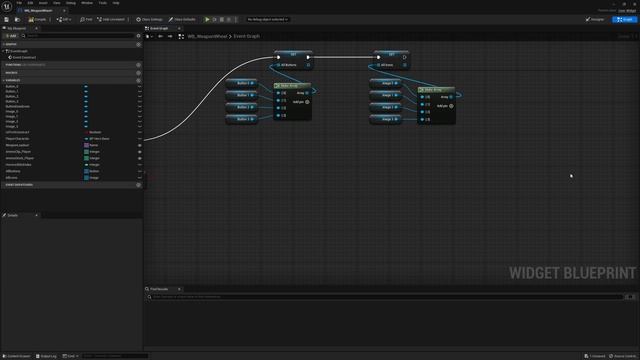
Task: Open the File menu
Action: 19,3
